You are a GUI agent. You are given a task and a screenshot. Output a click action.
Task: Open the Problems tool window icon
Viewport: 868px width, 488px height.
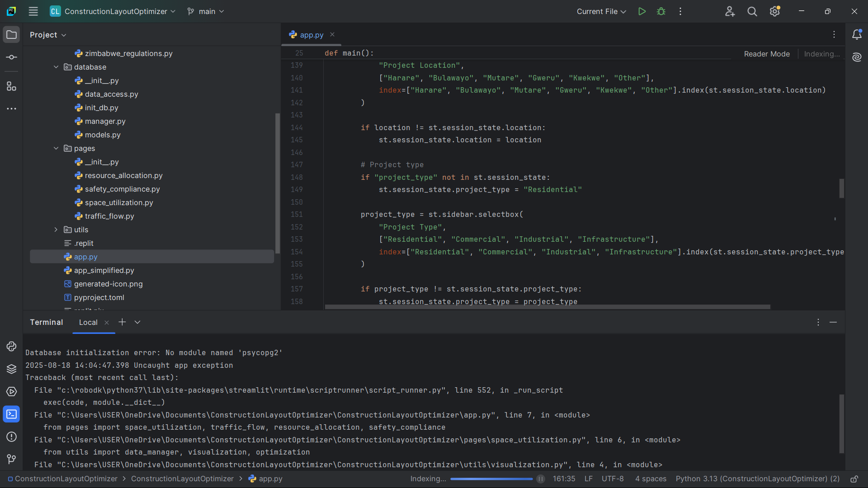(11, 437)
